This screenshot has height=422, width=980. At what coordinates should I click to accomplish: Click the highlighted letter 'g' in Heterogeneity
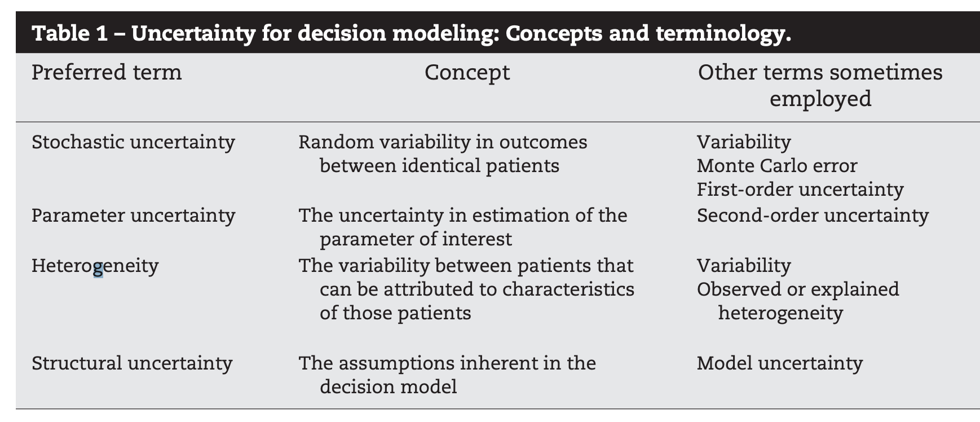[98, 267]
